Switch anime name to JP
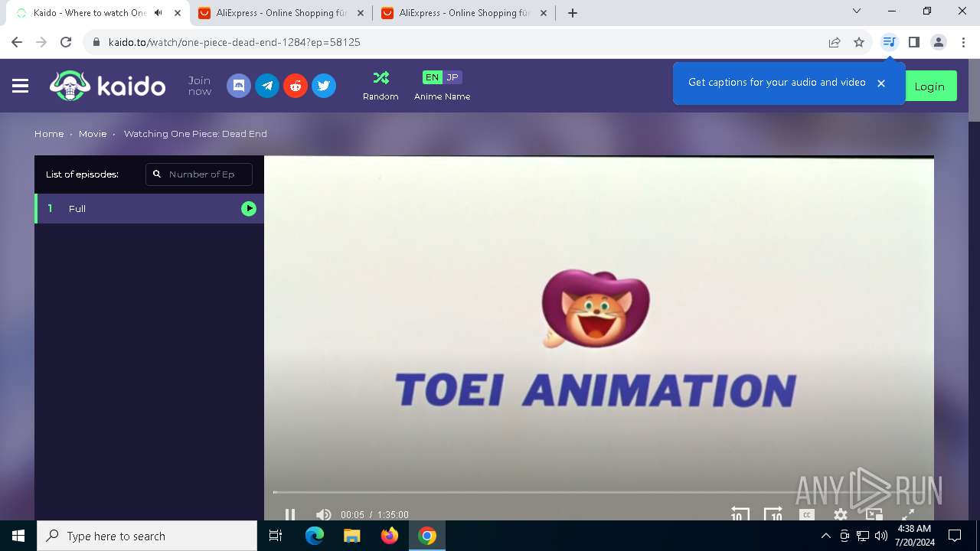 452,77
